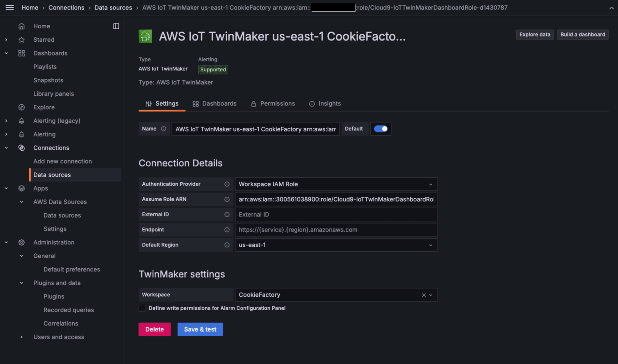Switch to the Settings tab
This screenshot has height=364, width=618.
coord(162,104)
